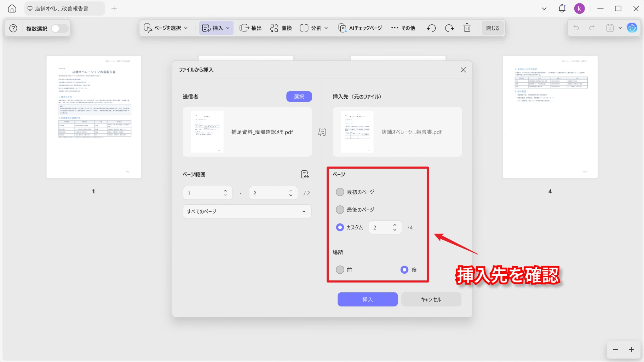Select the 前 position radio button
The width and height of the screenshot is (644, 362).
(340, 270)
